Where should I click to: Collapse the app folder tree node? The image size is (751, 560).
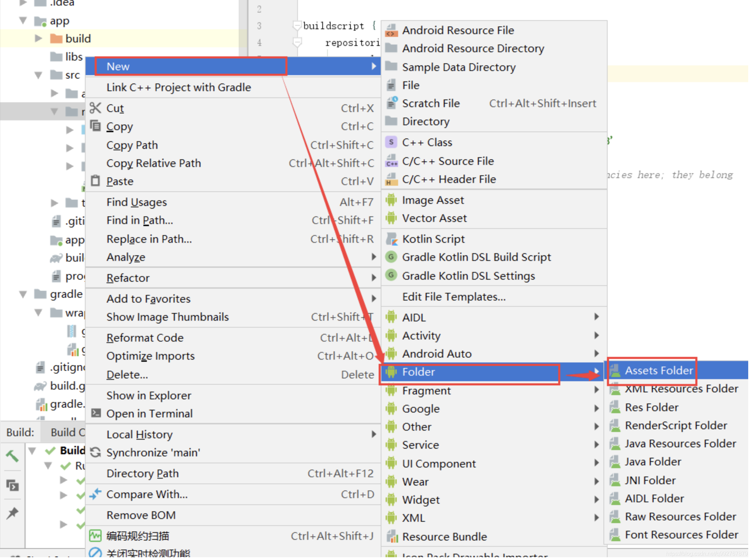click(23, 21)
